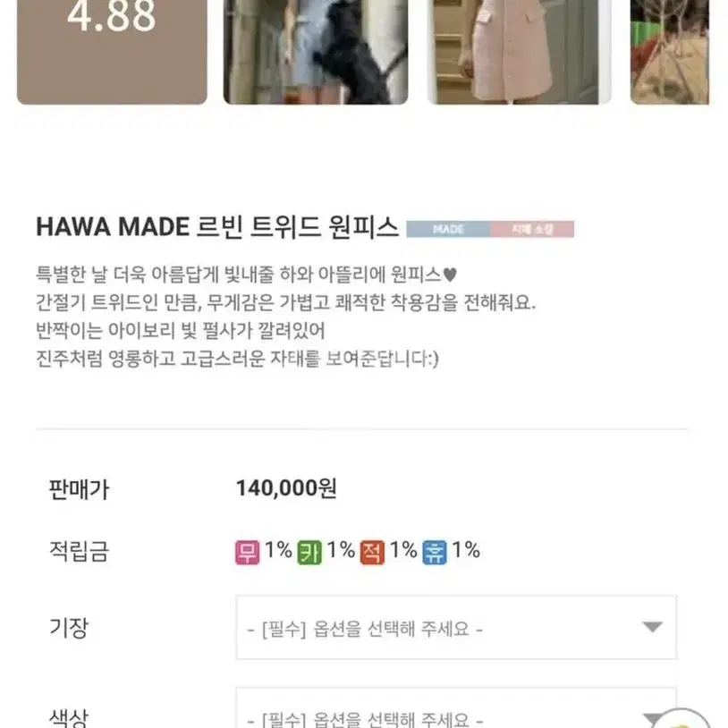Image resolution: width=728 pixels, height=728 pixels.
Task: Click the 판매가 row label
Action: coord(79,489)
